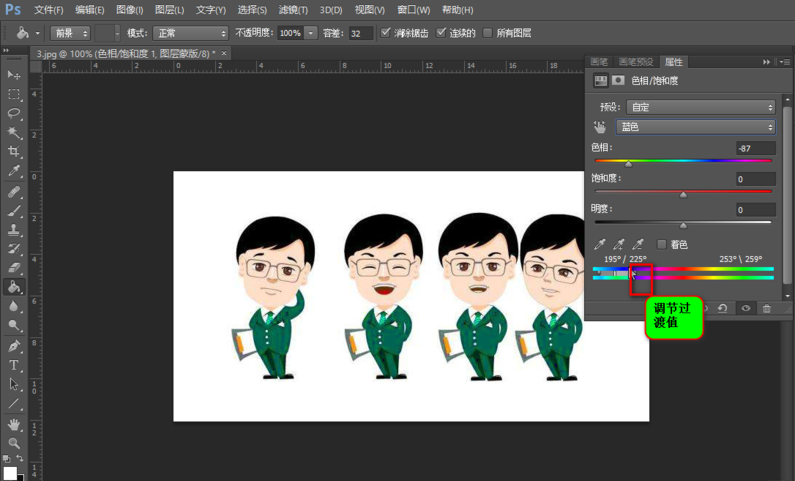795x481 pixels.
Task: Select the Move tool
Action: tap(14, 75)
